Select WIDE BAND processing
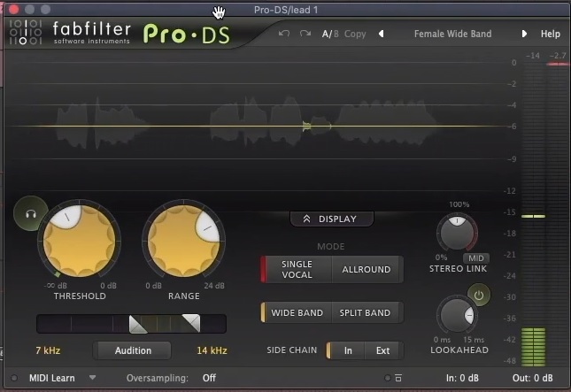The image size is (571, 392). point(297,312)
